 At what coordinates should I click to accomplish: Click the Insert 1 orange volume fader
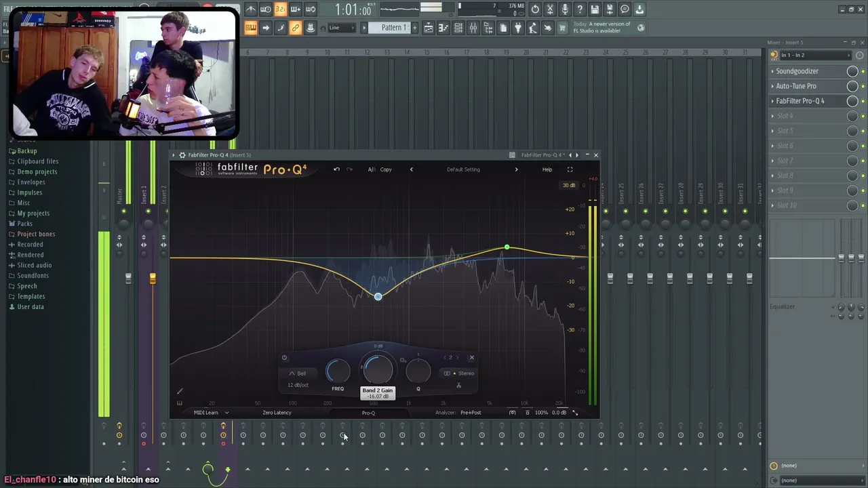point(153,279)
